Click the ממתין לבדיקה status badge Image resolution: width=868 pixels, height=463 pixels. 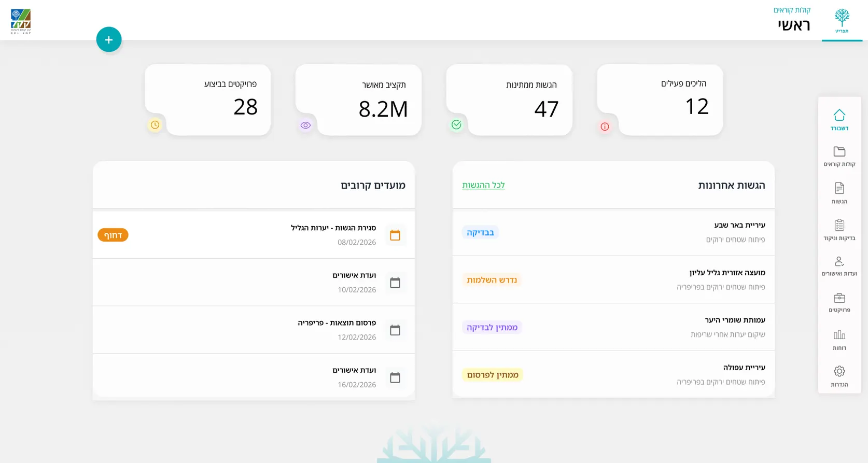pos(492,327)
